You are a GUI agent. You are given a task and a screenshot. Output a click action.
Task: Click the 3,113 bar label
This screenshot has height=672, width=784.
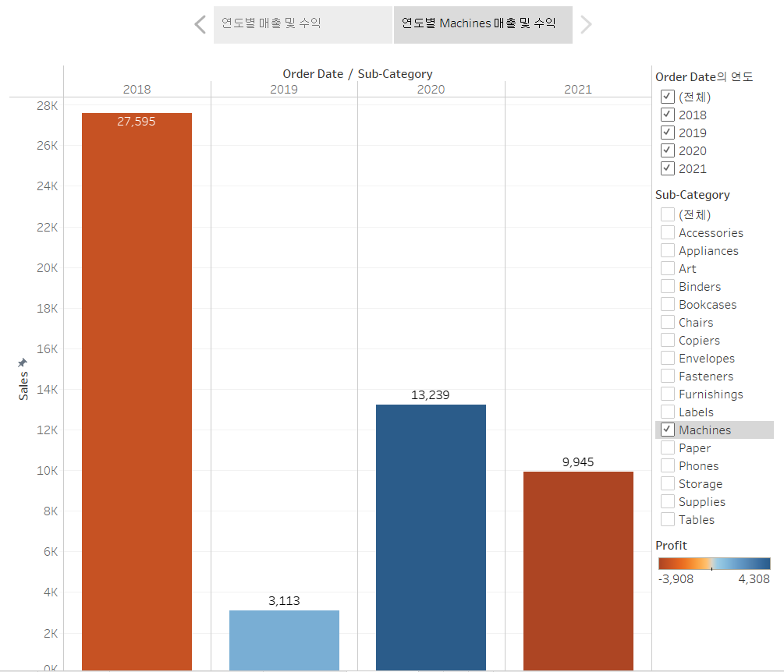pos(284,600)
